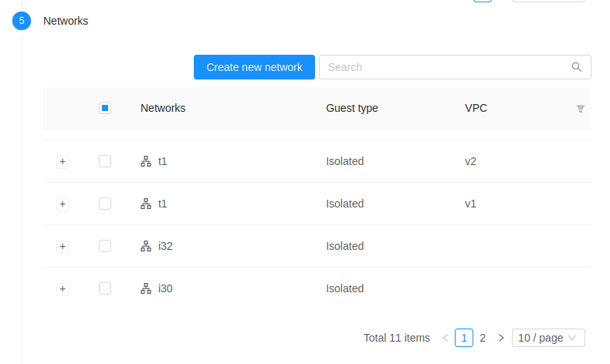Click the network icon beside i30
The width and height of the screenshot is (610, 364).
click(x=145, y=288)
